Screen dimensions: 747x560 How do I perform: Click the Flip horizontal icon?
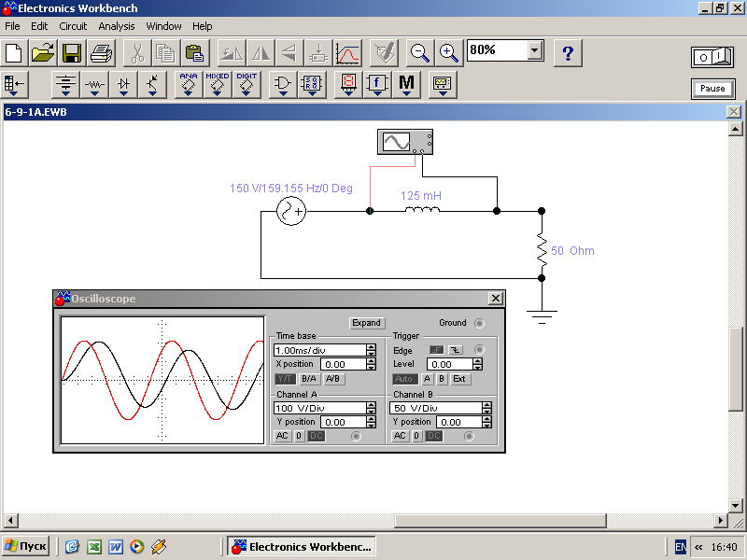(x=261, y=53)
